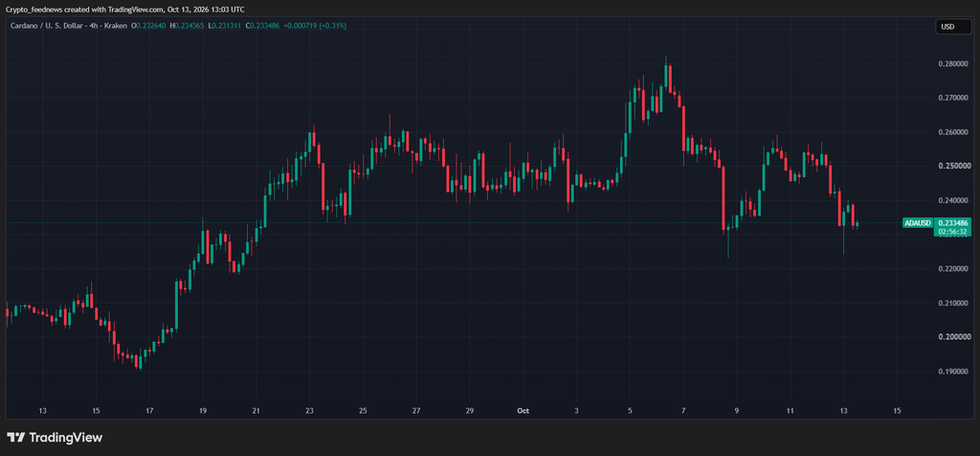This screenshot has width=980, height=456.
Task: Click the 0.200000 price axis label
Action: pos(952,337)
